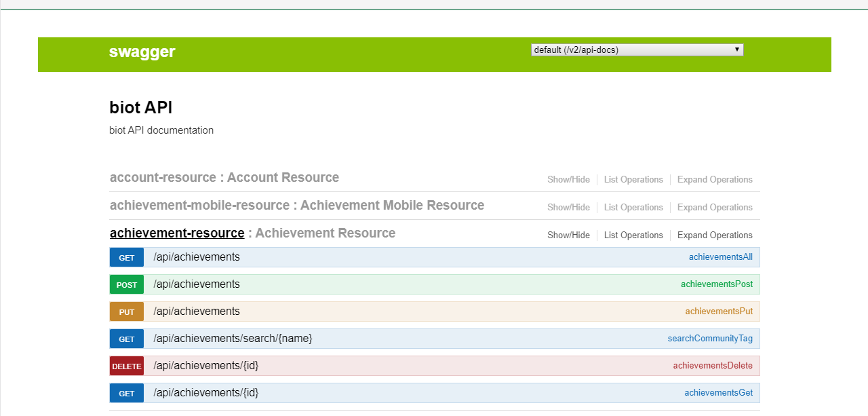Click the DELETE badge for /api/achievements/{id}
This screenshot has width=868, height=416.
pos(127,366)
